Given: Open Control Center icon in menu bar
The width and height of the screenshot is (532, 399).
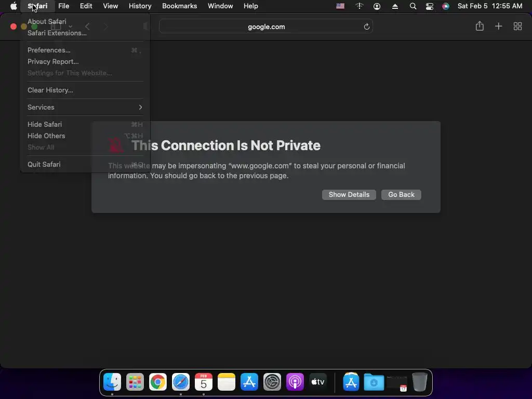Looking at the screenshot, I should (x=430, y=6).
